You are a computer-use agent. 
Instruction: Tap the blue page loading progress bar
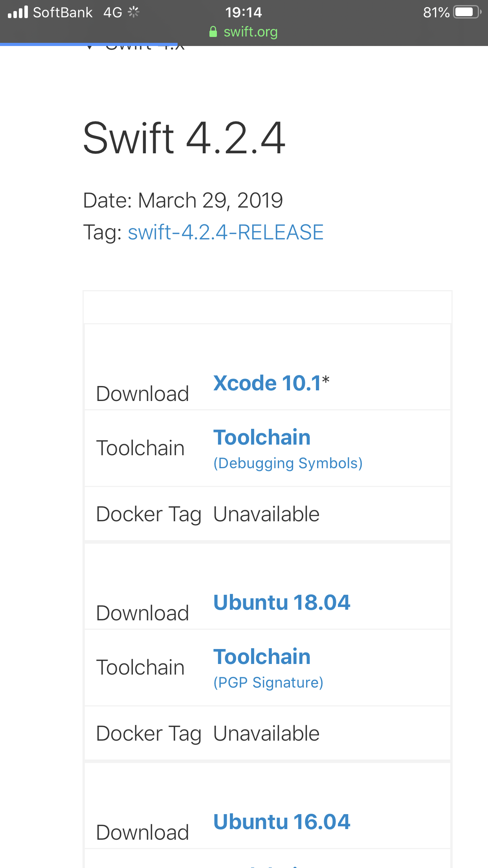coord(88,43)
